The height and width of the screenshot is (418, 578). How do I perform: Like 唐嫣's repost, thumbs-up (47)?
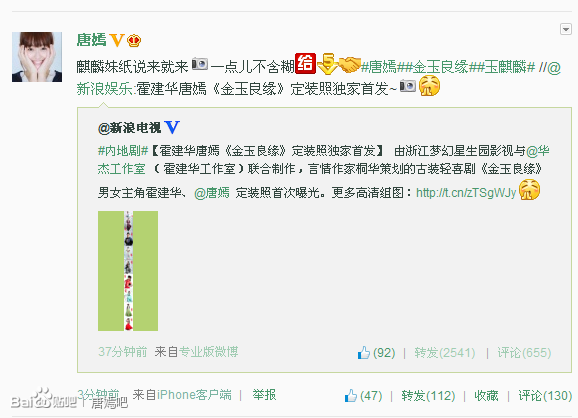[363, 396]
